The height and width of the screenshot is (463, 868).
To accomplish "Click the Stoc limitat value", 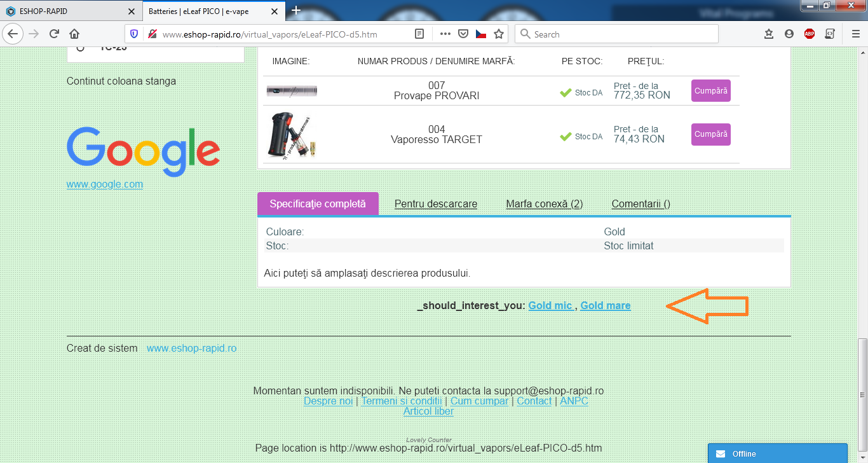I will [x=628, y=246].
